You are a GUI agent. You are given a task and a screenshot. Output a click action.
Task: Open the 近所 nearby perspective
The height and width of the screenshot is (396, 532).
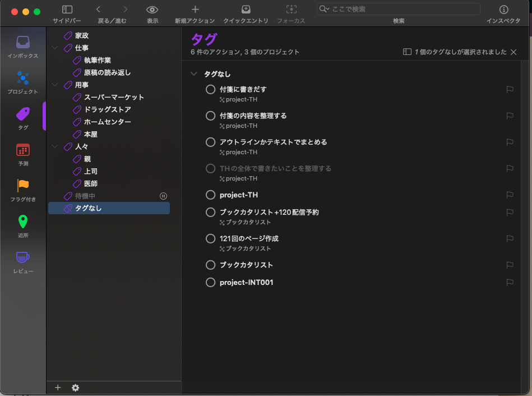[22, 225]
